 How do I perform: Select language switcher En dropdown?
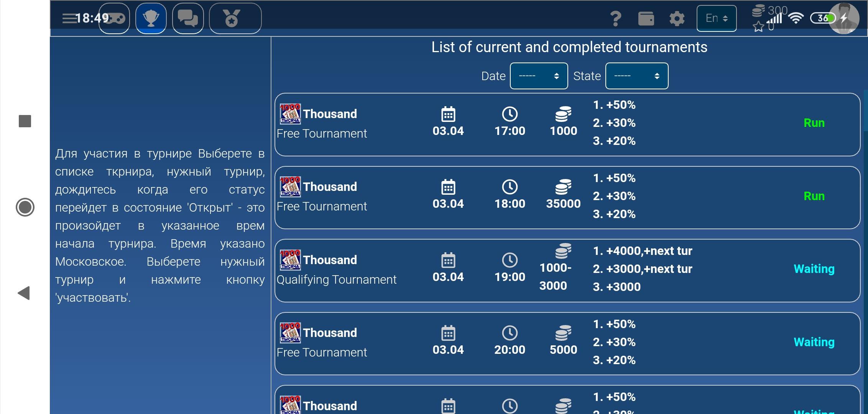click(x=716, y=18)
